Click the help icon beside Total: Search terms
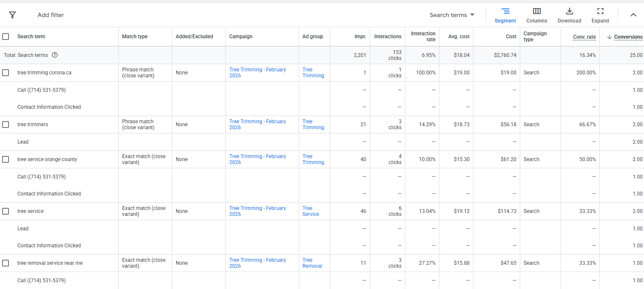The width and height of the screenshot is (644, 289). tap(54, 55)
